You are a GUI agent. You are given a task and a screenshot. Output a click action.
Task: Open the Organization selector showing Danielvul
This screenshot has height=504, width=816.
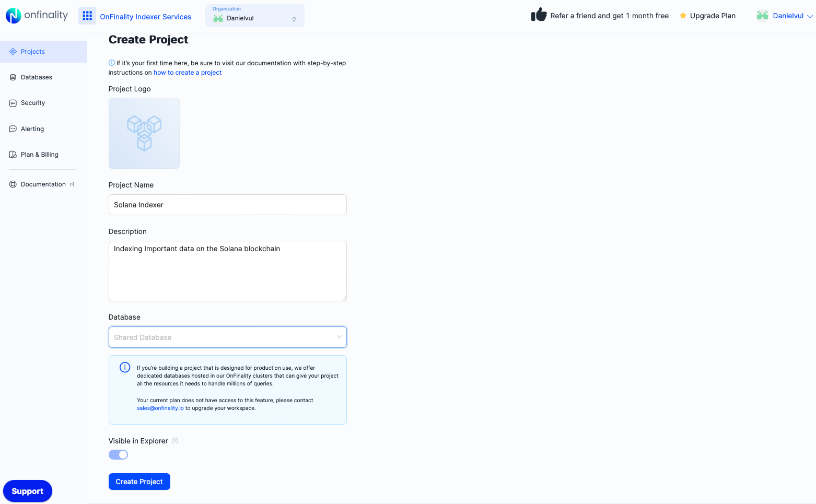point(254,16)
